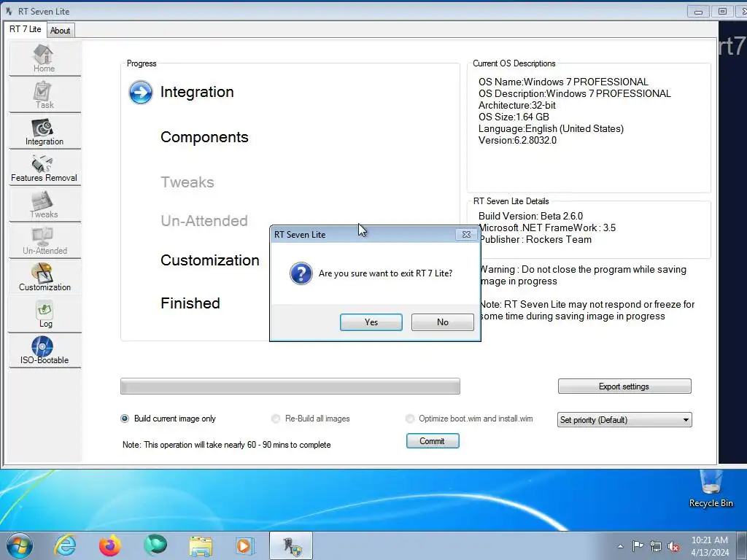Click the commit progress bar
747x560 pixels.
click(290, 386)
